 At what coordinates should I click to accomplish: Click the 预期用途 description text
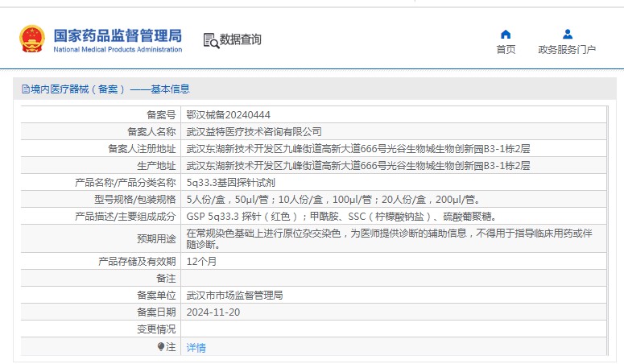(389, 238)
